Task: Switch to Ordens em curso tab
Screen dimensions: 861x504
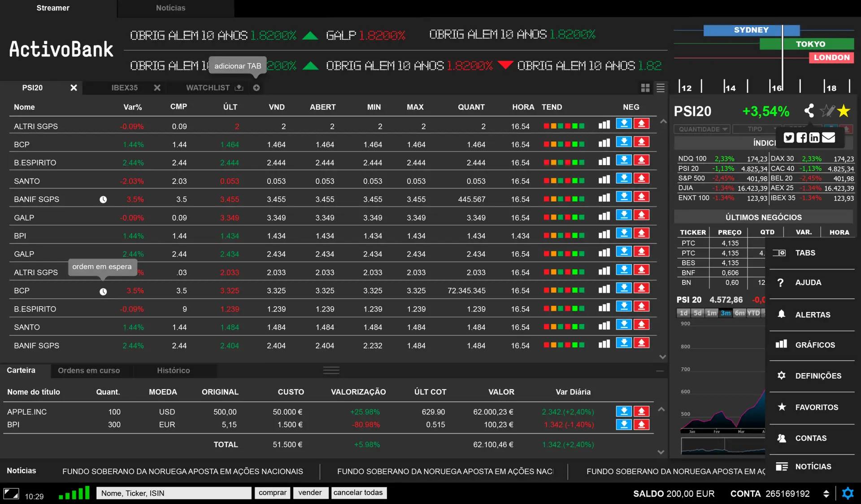Action: [x=89, y=370]
